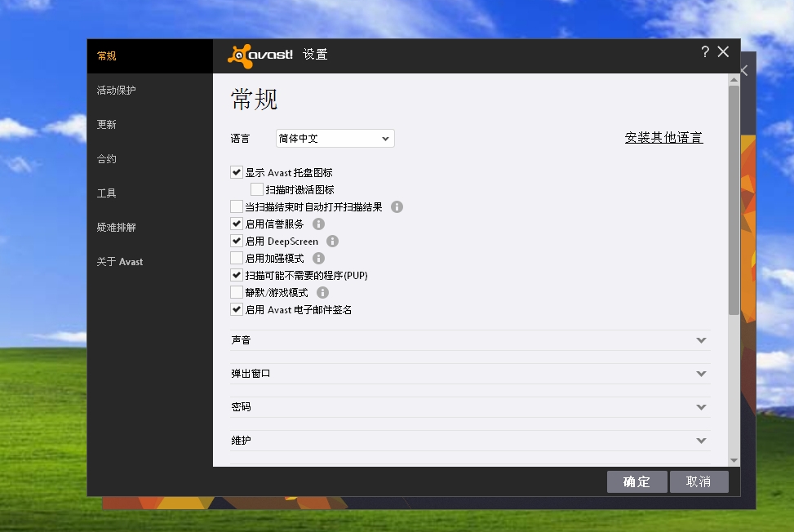Click info icon beside 启用 DeepScreen
This screenshot has height=532, width=794.
(332, 242)
